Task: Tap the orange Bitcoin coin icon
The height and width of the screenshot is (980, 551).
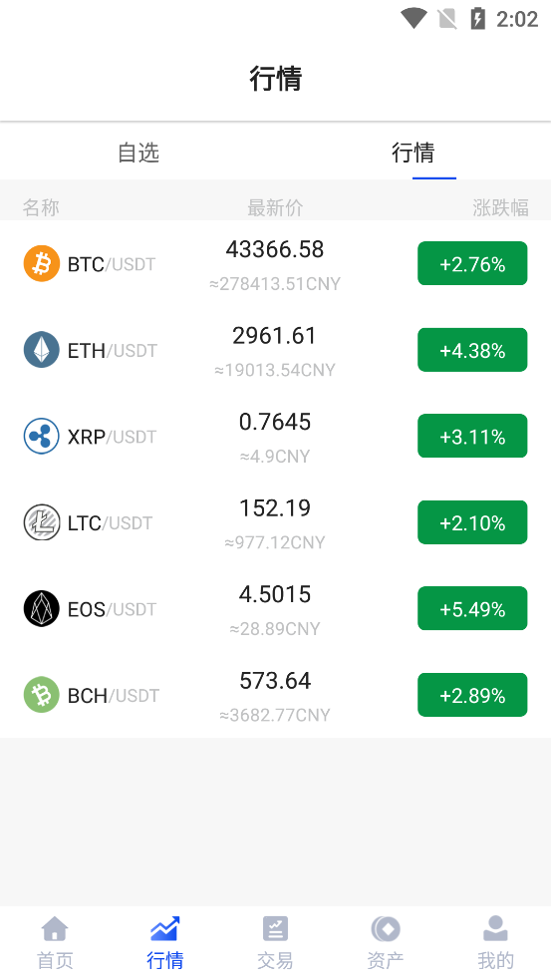Action: [42, 264]
